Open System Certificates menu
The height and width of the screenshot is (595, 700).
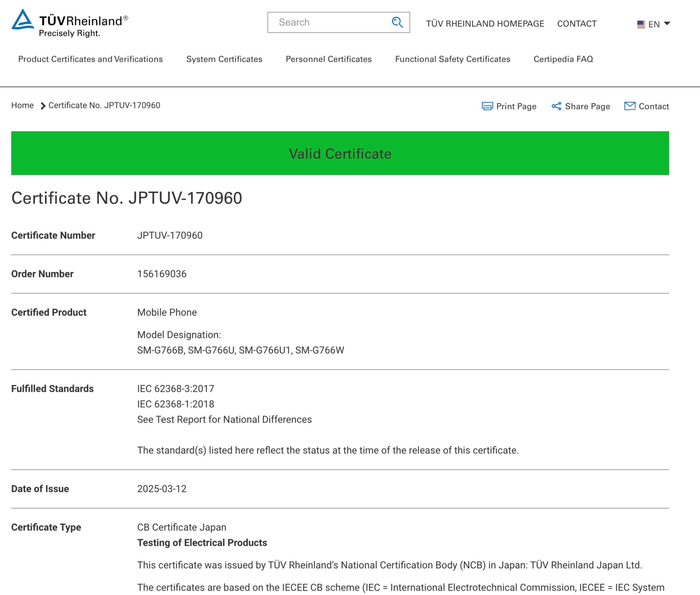[x=224, y=59]
